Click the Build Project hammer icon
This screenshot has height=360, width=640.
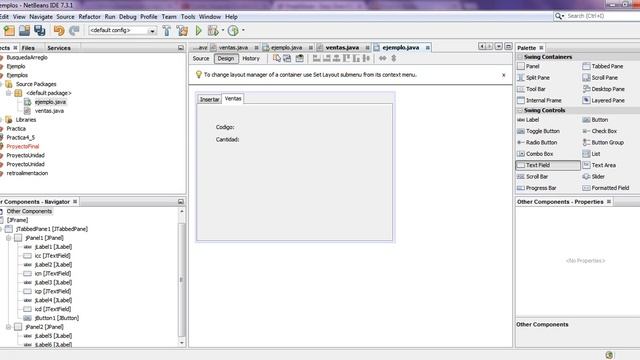coord(167,31)
